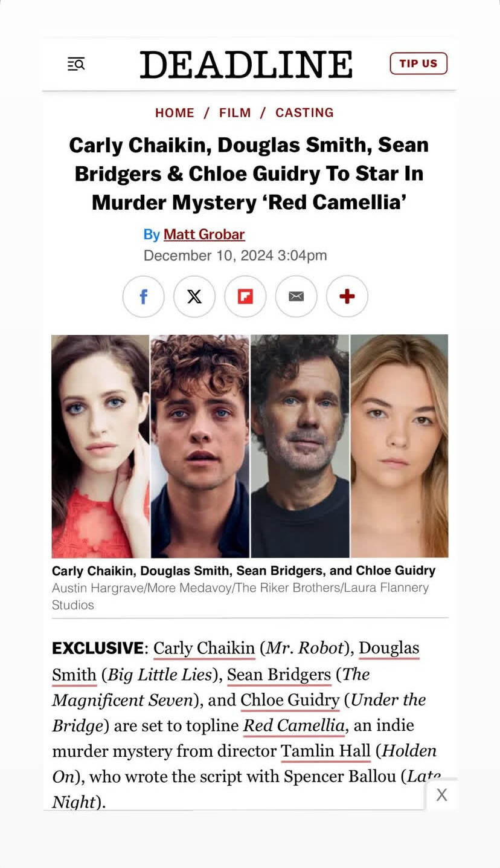Image resolution: width=500 pixels, height=868 pixels.
Task: Open the menu and search icon
Action: 76,63
